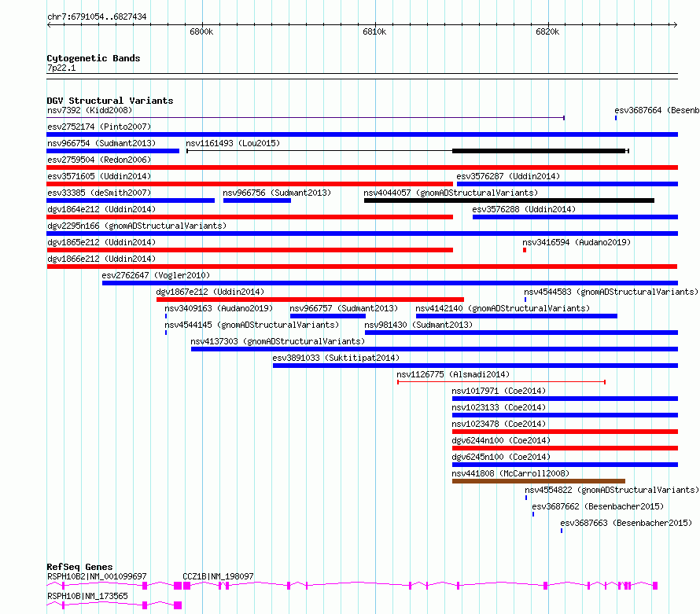Open the nsv7392 (Kidd2008) variant label
Viewport: 700px width, 614px height.
click(90, 110)
